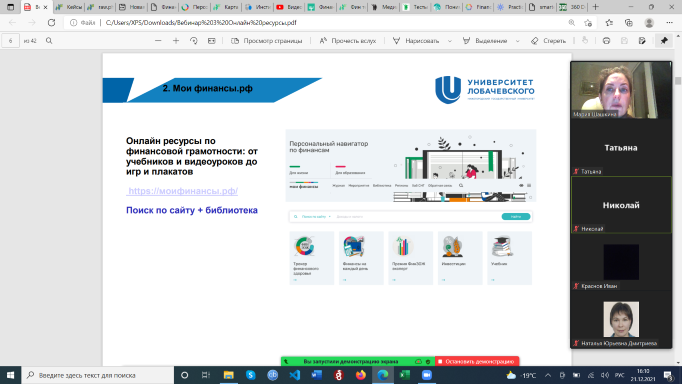Open the PDF search magnifier icon
This screenshot has width=682, height=384.
pyautogui.click(x=49, y=40)
